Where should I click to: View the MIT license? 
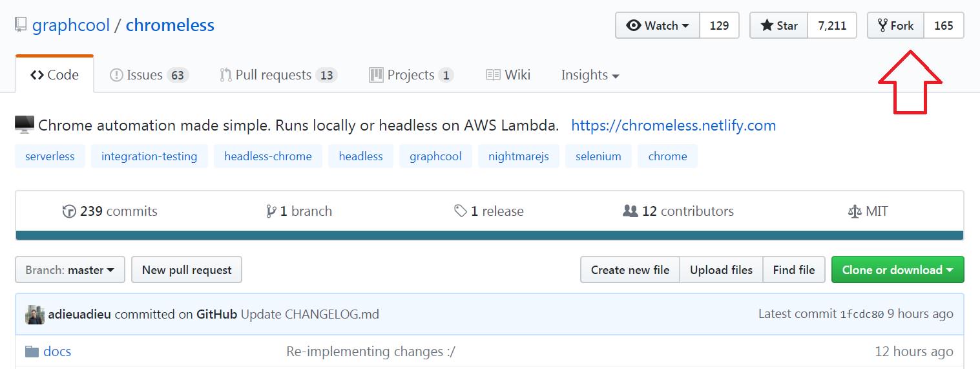(868, 211)
